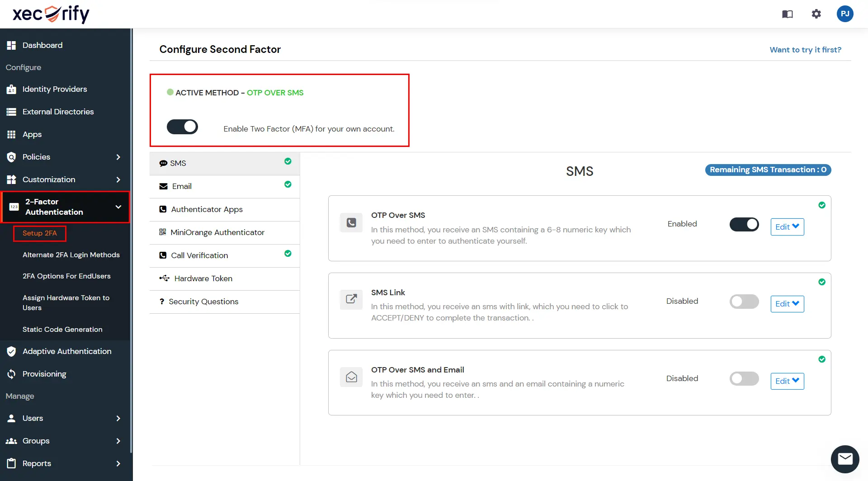
Task: Click the Groups people icon
Action: tap(11, 441)
